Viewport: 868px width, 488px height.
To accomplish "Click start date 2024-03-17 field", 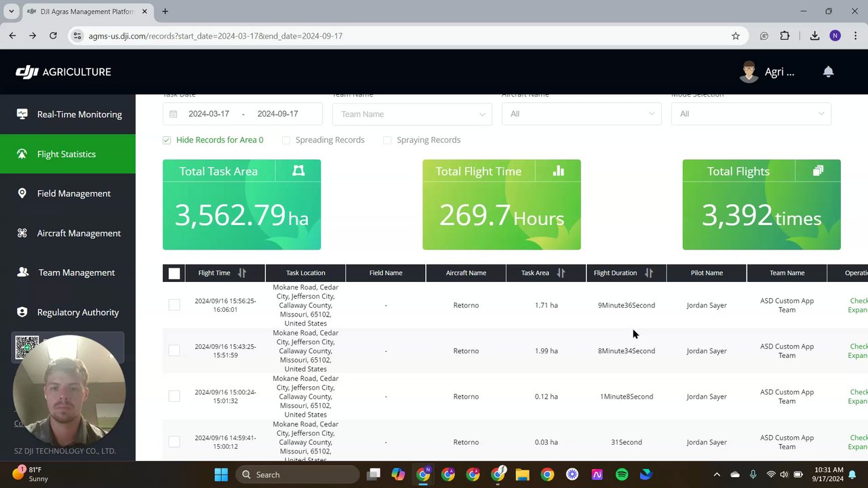I will tap(209, 114).
